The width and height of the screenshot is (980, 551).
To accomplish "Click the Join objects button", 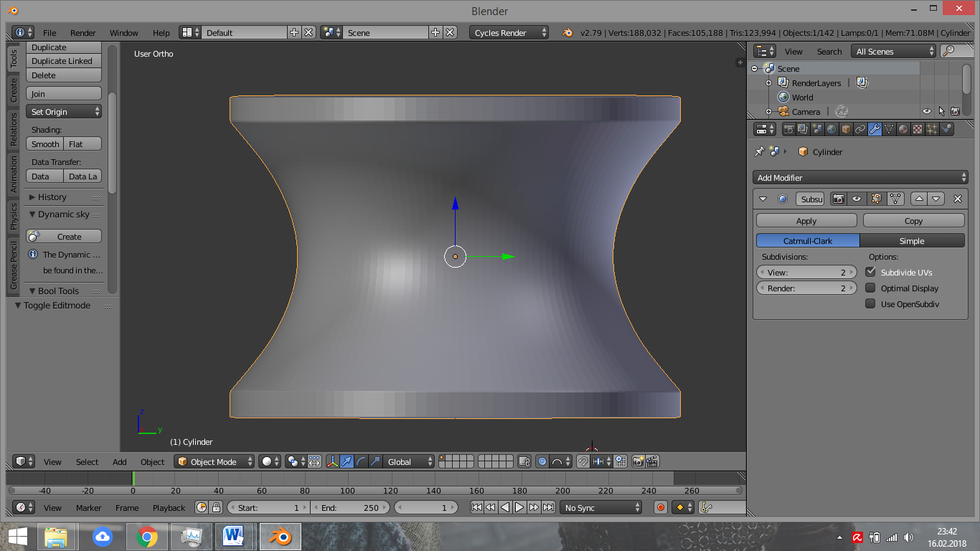I will (64, 93).
